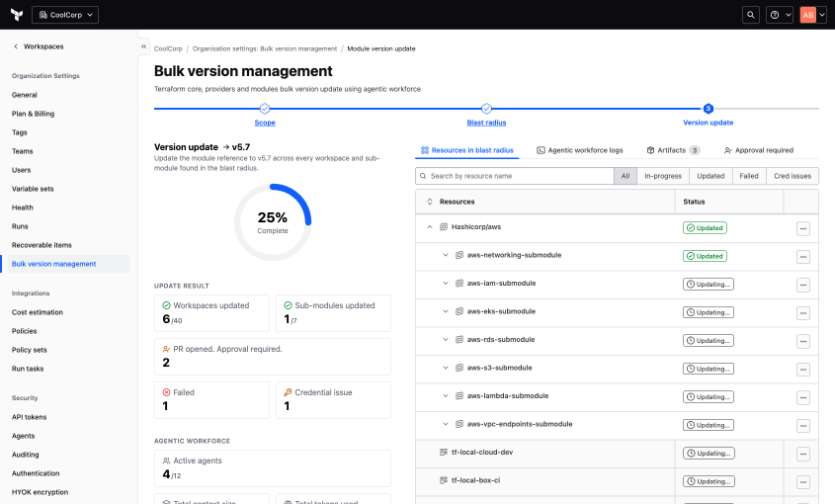The width and height of the screenshot is (835, 504).
Task: Expand the aws-networking-submodule row
Action: pyautogui.click(x=446, y=255)
